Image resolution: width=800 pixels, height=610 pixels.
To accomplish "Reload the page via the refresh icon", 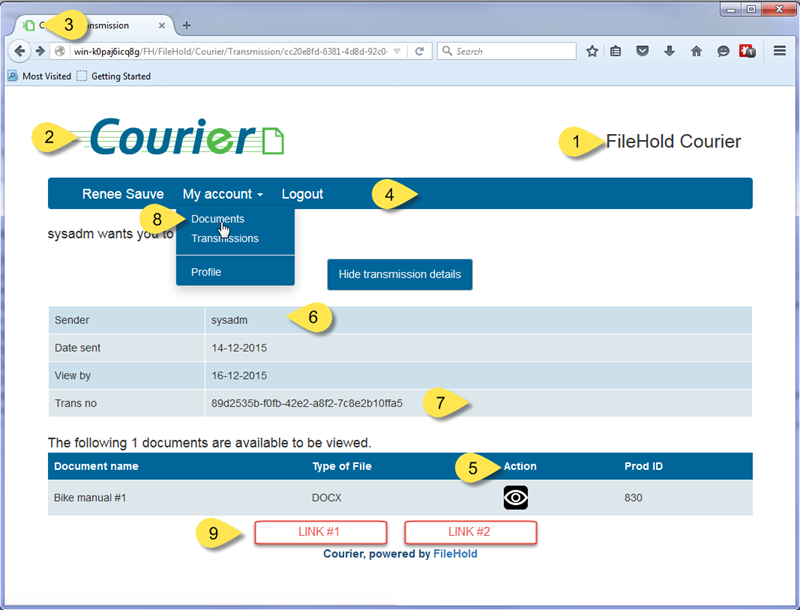I will (422, 51).
